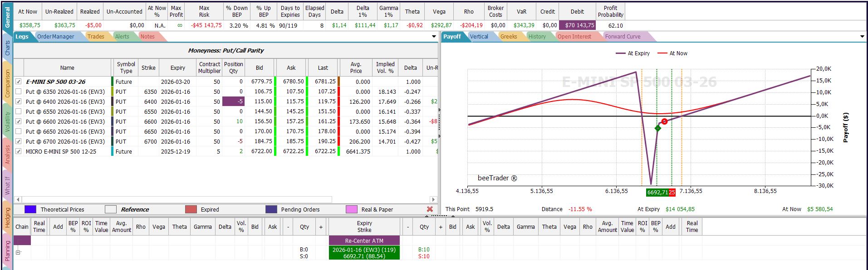Open the Notes tab

point(147,37)
